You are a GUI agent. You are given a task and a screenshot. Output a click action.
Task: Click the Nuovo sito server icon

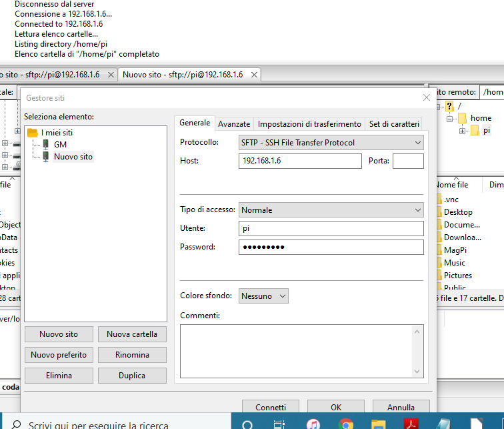45,157
